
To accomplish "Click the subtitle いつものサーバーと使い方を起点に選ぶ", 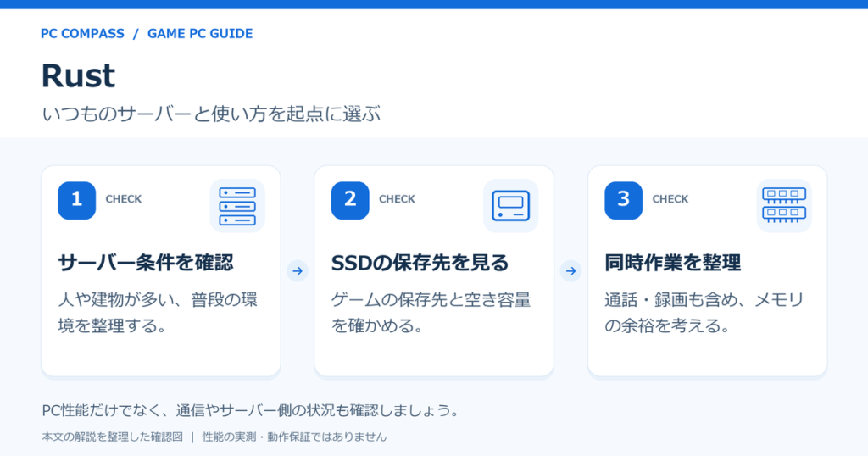I will pyautogui.click(x=211, y=114).
